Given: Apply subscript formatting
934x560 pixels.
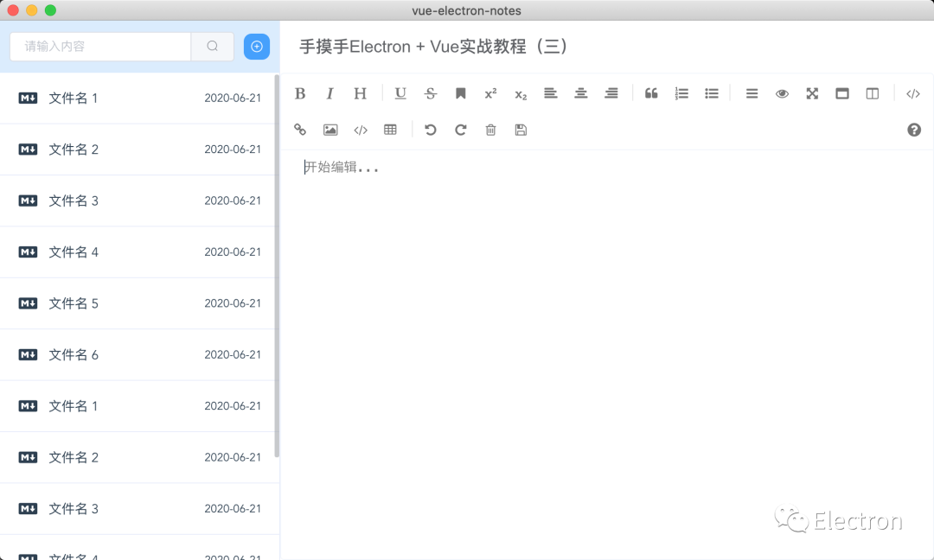Looking at the screenshot, I should pos(521,94).
